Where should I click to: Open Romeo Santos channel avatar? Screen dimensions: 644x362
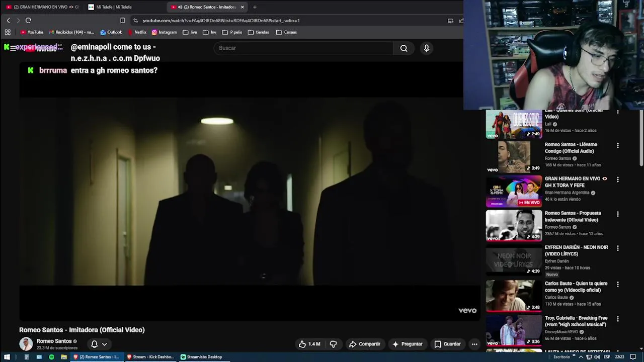tap(26, 344)
